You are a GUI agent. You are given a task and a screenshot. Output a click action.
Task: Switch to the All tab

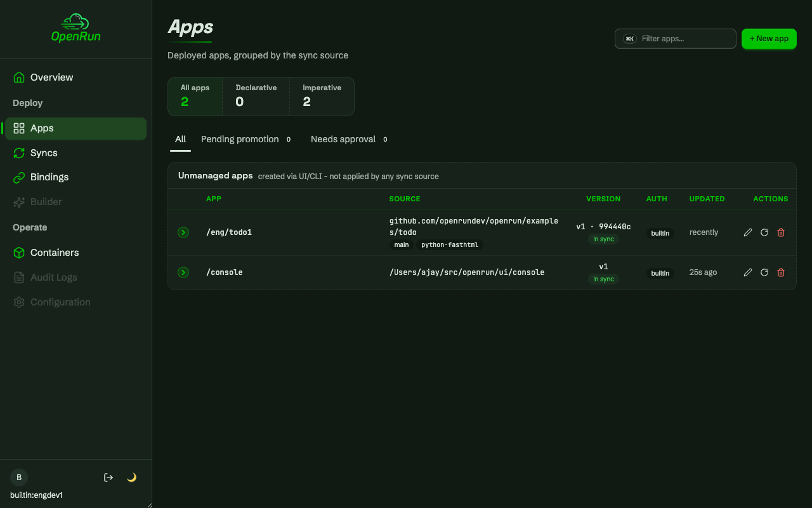[x=181, y=139]
